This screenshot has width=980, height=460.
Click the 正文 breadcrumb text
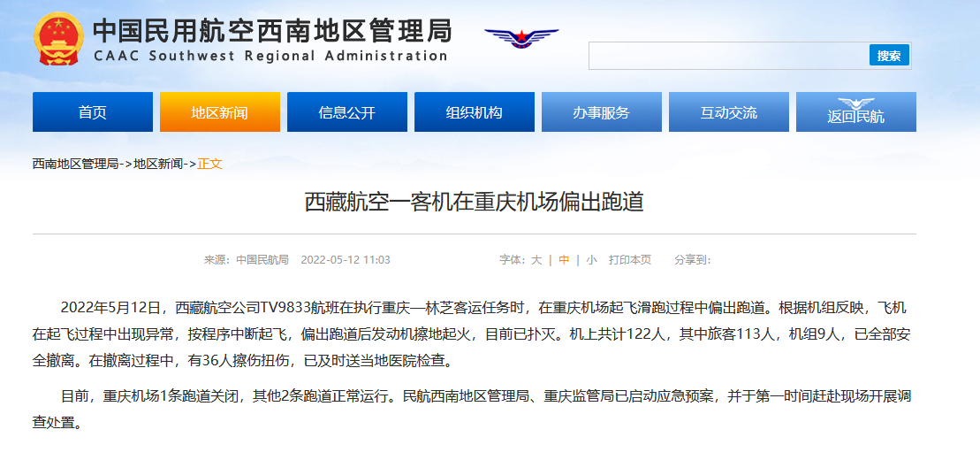(210, 164)
